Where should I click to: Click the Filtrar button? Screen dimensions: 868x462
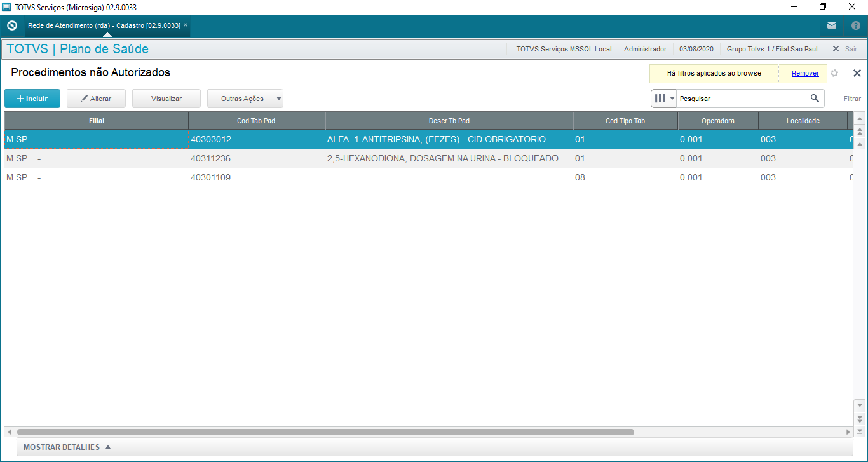[x=852, y=99]
